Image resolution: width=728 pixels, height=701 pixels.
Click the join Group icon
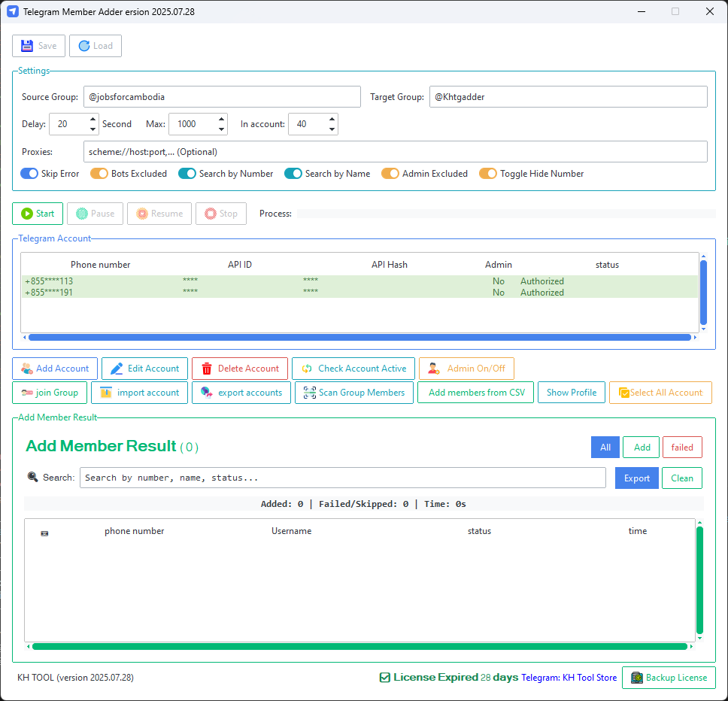[27, 393]
